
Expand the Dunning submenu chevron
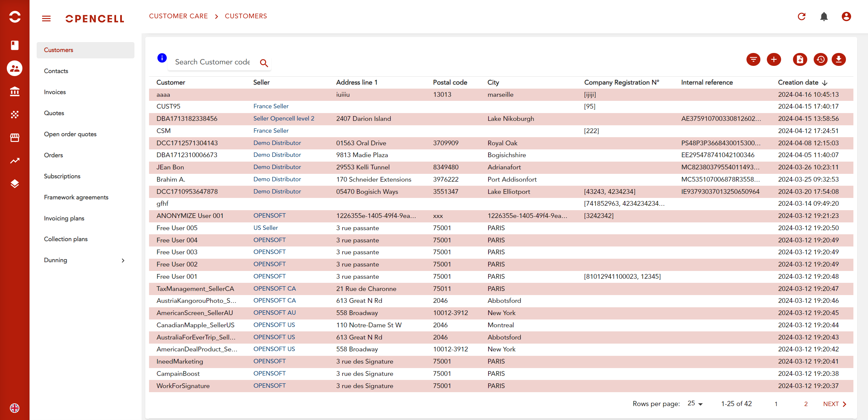(x=123, y=260)
